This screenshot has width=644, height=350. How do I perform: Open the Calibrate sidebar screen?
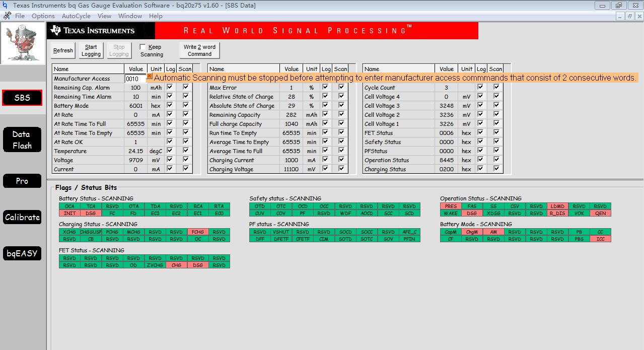pyautogui.click(x=22, y=217)
